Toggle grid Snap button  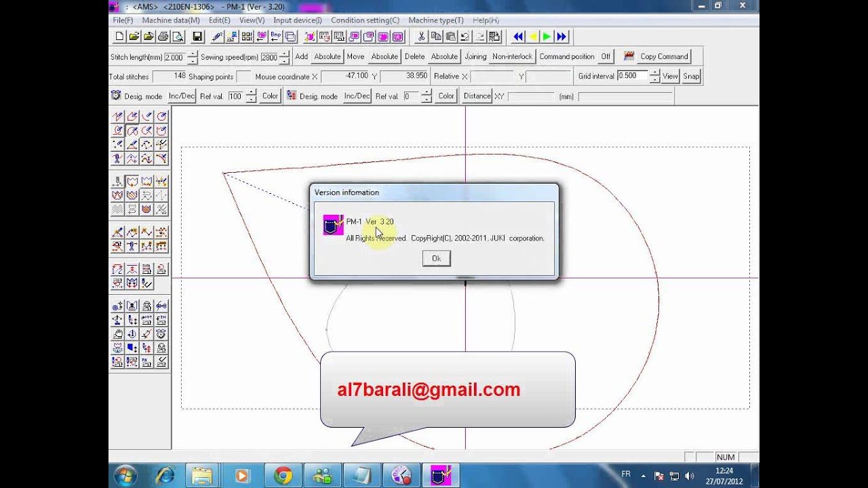[x=691, y=76]
